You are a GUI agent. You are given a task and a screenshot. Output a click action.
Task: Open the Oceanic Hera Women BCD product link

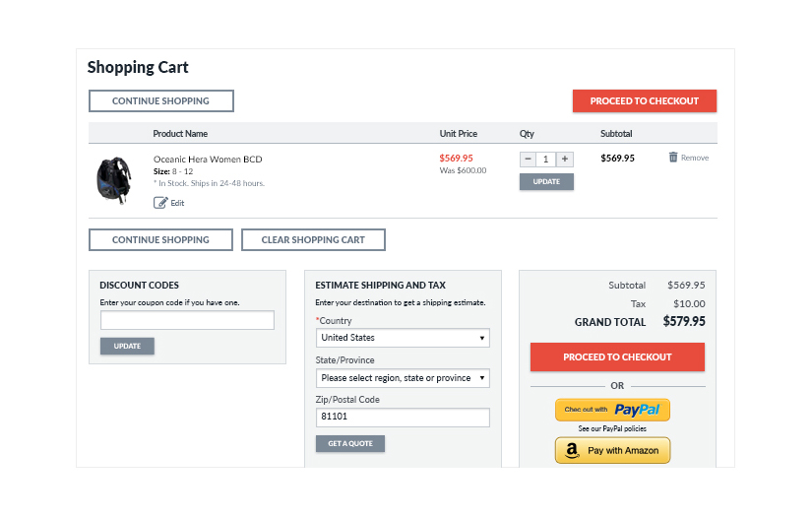[208, 159]
